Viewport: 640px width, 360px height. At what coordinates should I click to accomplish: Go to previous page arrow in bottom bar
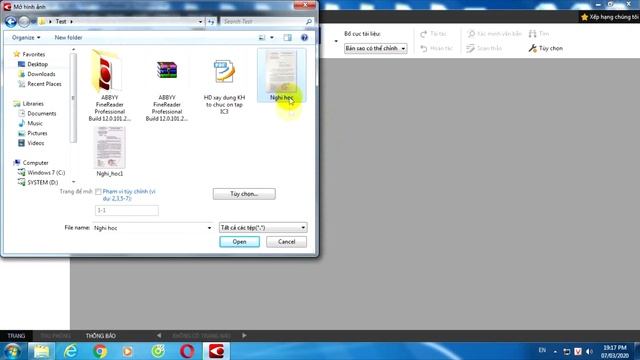pyautogui.click(x=159, y=336)
